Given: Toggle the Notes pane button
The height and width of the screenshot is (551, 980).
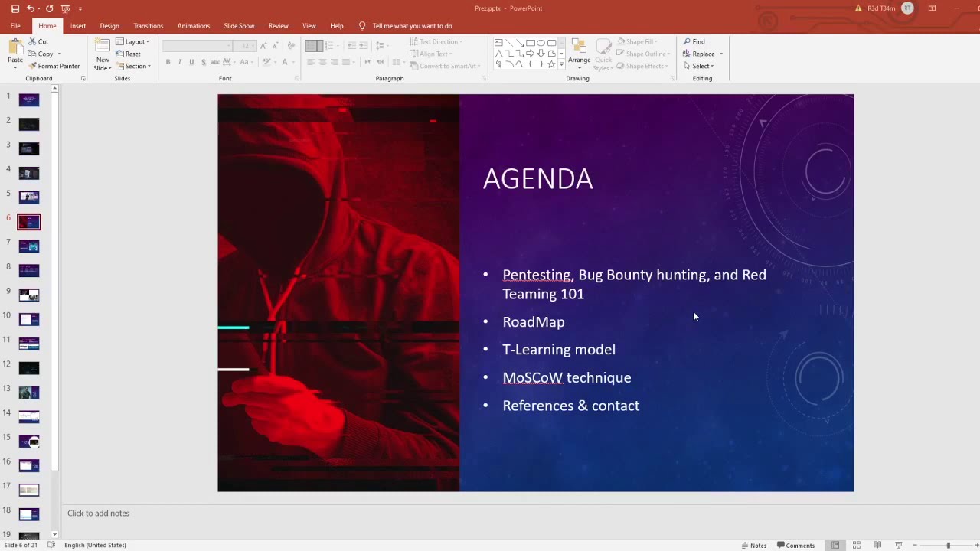Looking at the screenshot, I should [x=754, y=546].
